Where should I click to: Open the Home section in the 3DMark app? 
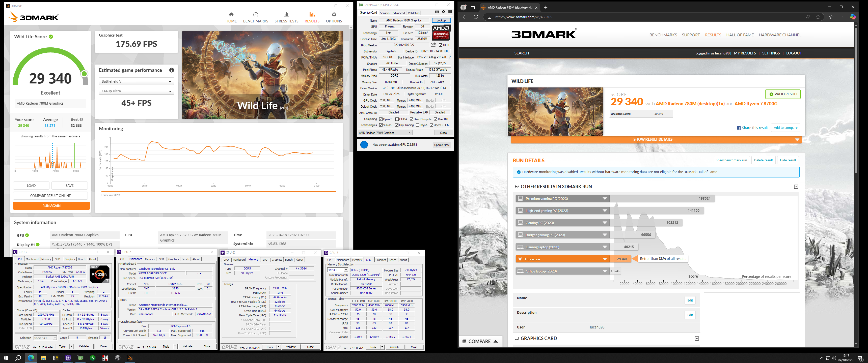(x=231, y=17)
